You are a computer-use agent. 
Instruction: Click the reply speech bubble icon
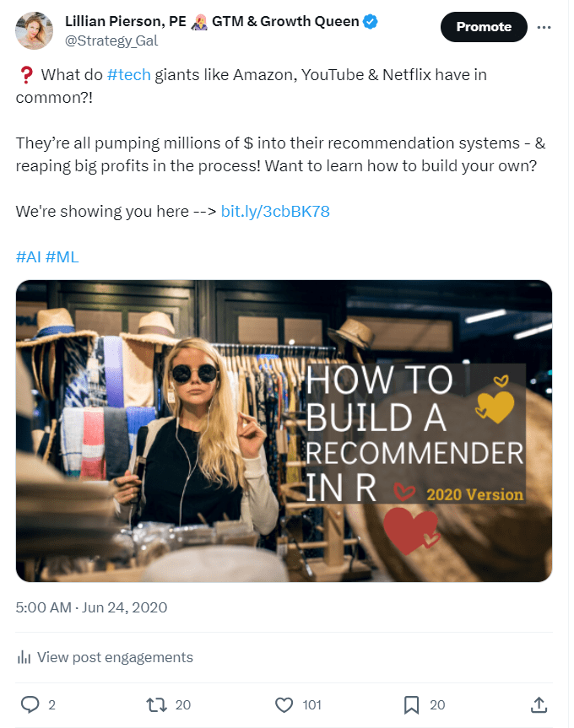[30, 704]
